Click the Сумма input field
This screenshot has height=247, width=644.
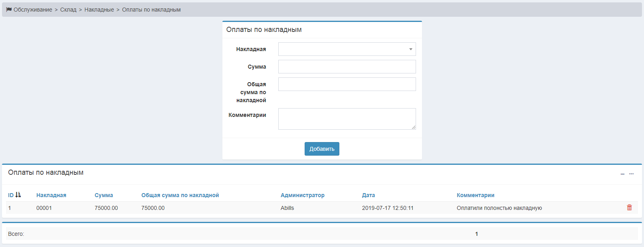point(347,67)
